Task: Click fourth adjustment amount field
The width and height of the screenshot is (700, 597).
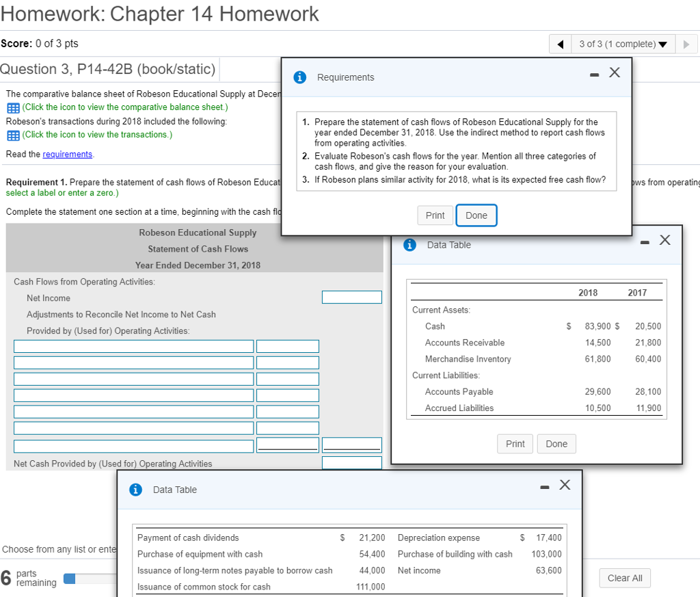Action: coord(288,395)
